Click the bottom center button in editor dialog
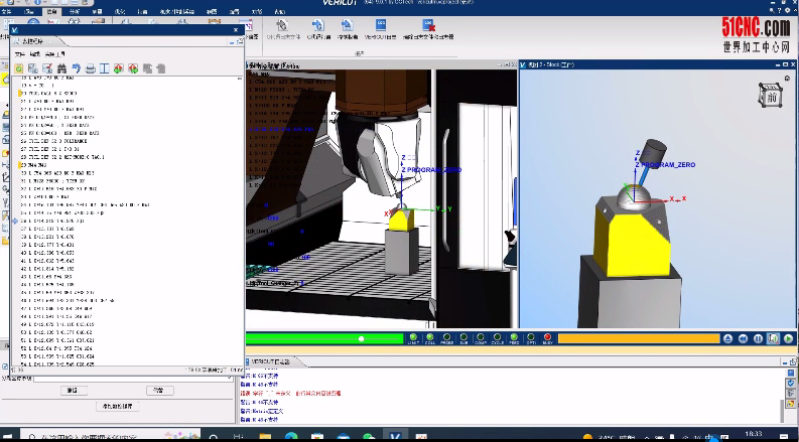Image resolution: width=799 pixels, height=442 pixels. click(117, 407)
